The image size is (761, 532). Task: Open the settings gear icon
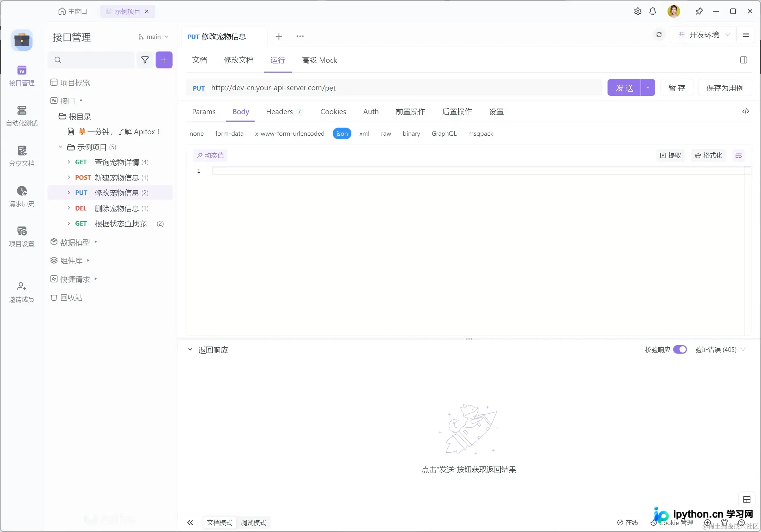(x=638, y=11)
